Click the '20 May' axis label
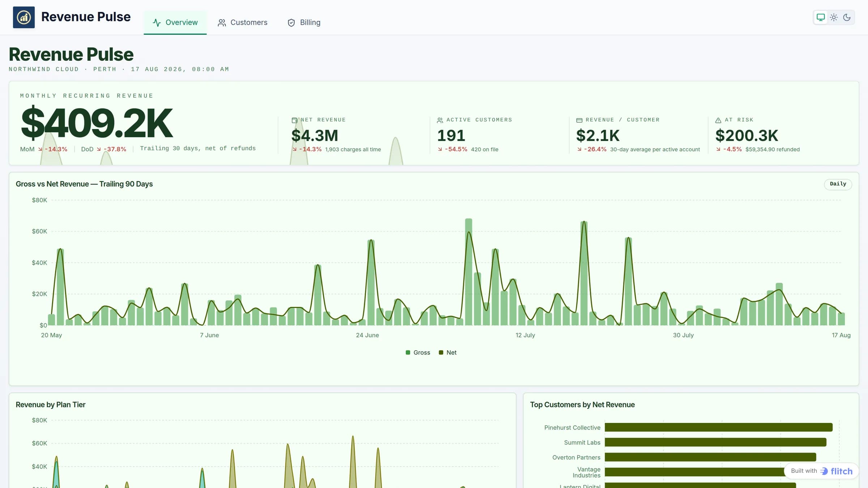 pyautogui.click(x=51, y=335)
